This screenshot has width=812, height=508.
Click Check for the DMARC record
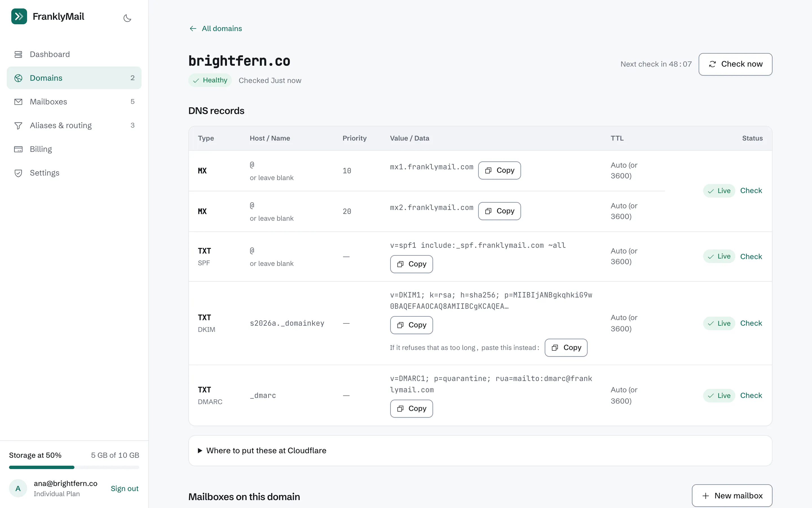click(x=751, y=395)
